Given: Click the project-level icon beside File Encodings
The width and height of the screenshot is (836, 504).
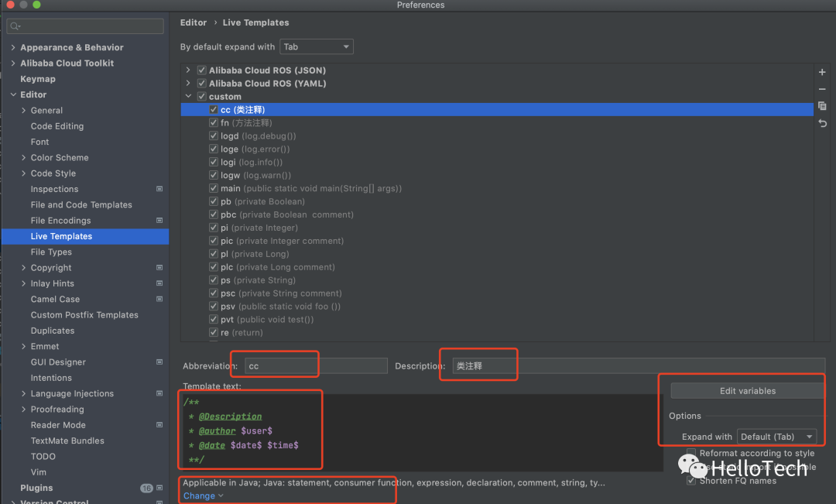Looking at the screenshot, I should (x=159, y=221).
